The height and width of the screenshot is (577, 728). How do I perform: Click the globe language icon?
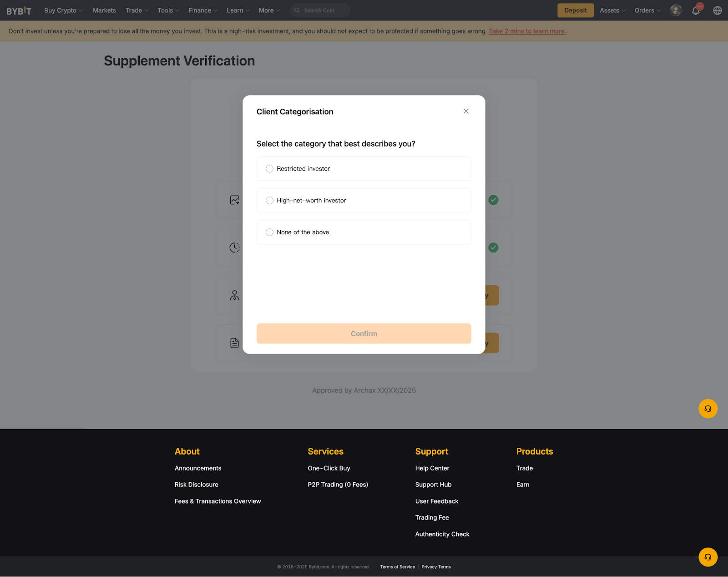[718, 10]
